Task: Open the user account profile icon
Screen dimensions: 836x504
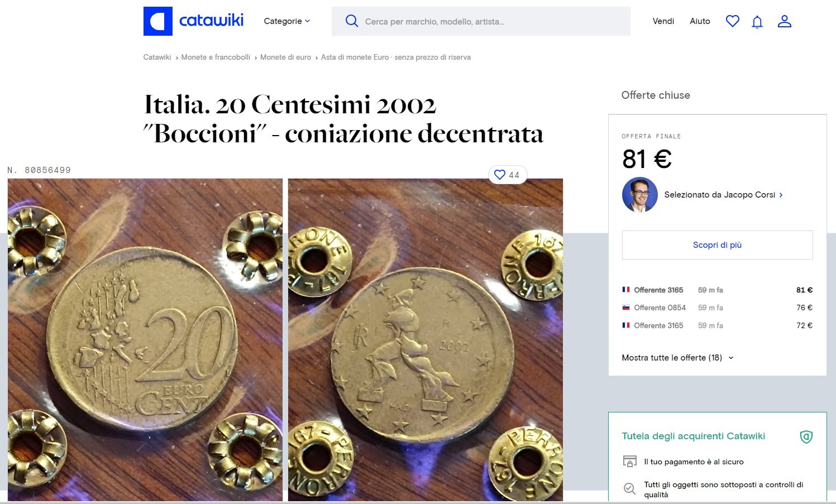Action: 785,21
